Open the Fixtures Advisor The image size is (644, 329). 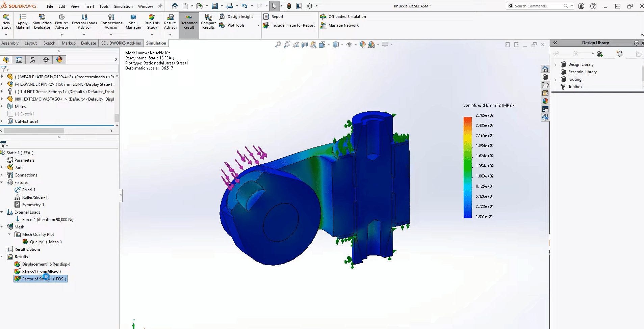click(62, 21)
